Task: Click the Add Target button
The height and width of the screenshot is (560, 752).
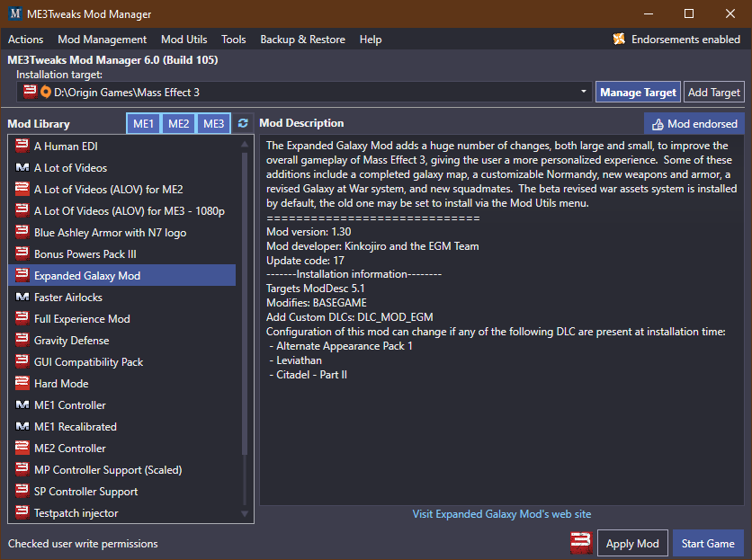Action: point(714,92)
